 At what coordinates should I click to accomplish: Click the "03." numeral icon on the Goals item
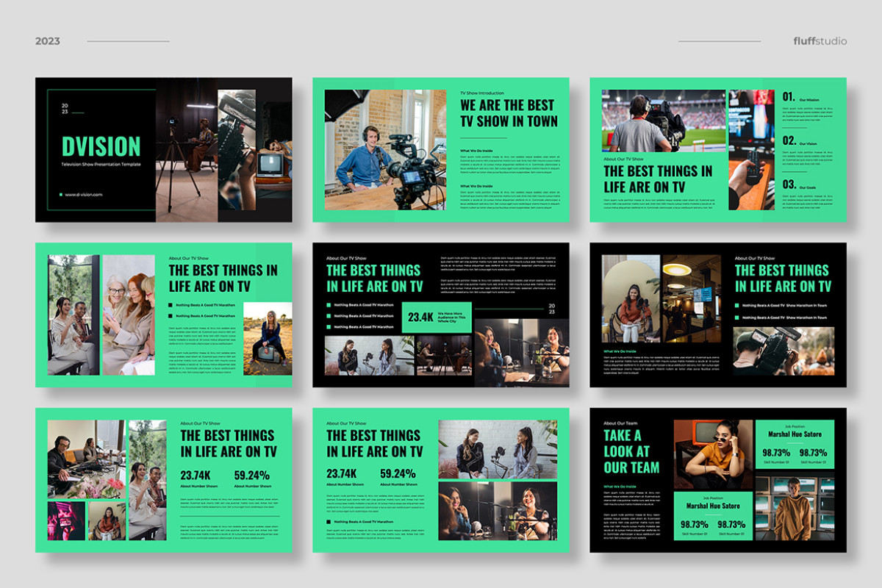(788, 183)
